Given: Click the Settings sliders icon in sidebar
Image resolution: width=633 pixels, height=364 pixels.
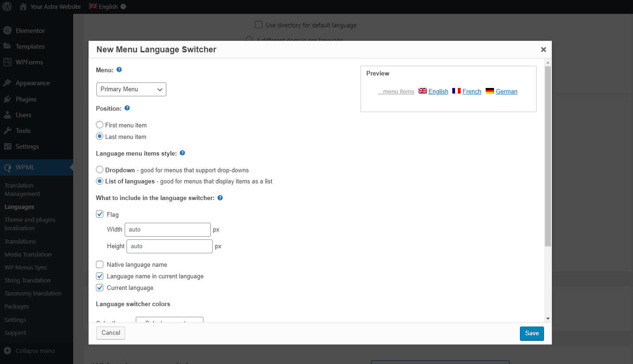Looking at the screenshot, I should pyautogui.click(x=7, y=146).
